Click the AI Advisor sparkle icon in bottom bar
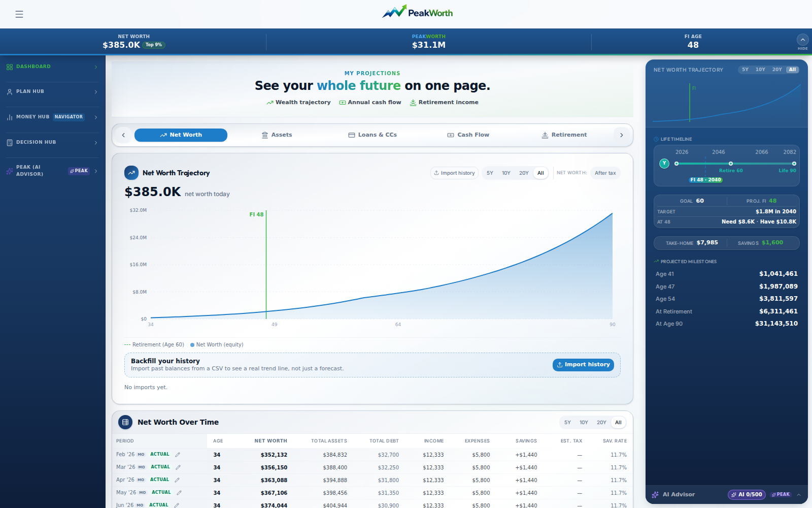 pyautogui.click(x=655, y=495)
